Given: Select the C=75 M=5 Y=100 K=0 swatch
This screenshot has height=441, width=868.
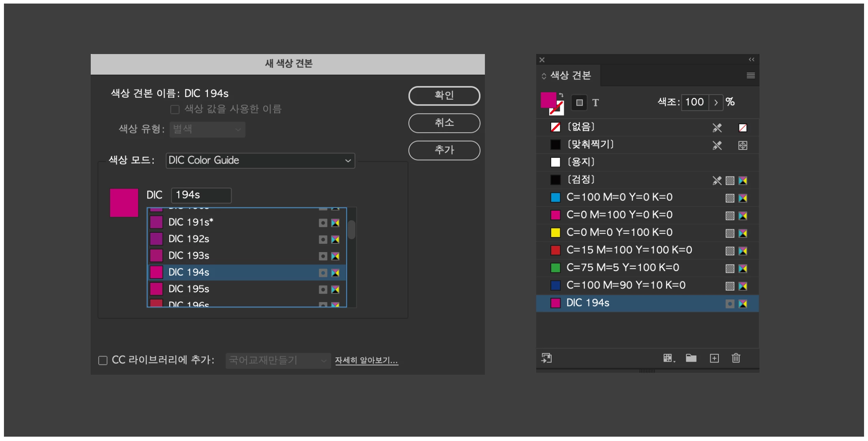Looking at the screenshot, I should (623, 268).
